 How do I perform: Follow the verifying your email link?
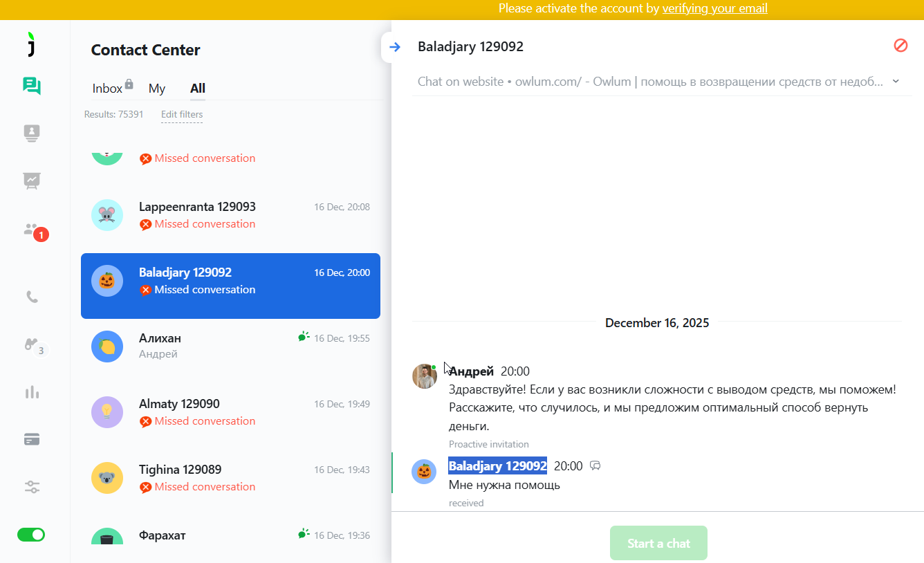click(x=714, y=8)
